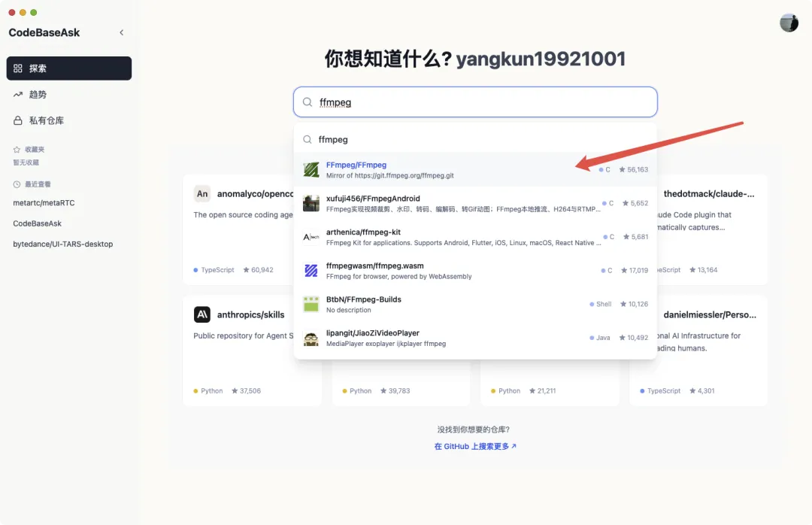
Task: Click the 最近查看 clock icon
Action: (17, 184)
